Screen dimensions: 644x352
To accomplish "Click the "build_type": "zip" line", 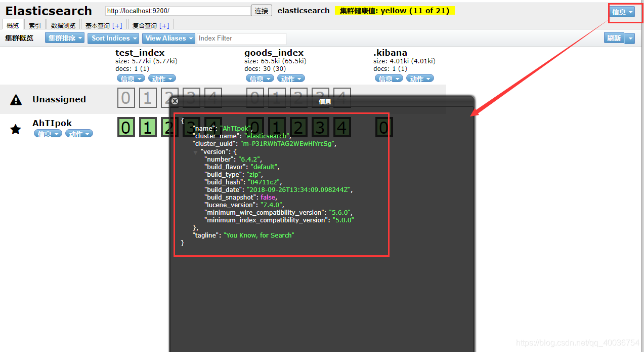I will tap(234, 174).
